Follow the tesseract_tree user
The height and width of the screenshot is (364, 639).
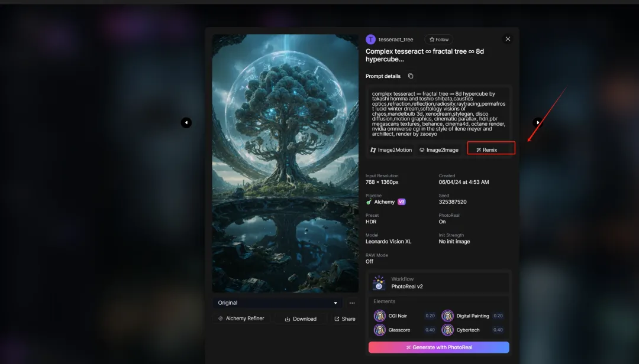[439, 40]
